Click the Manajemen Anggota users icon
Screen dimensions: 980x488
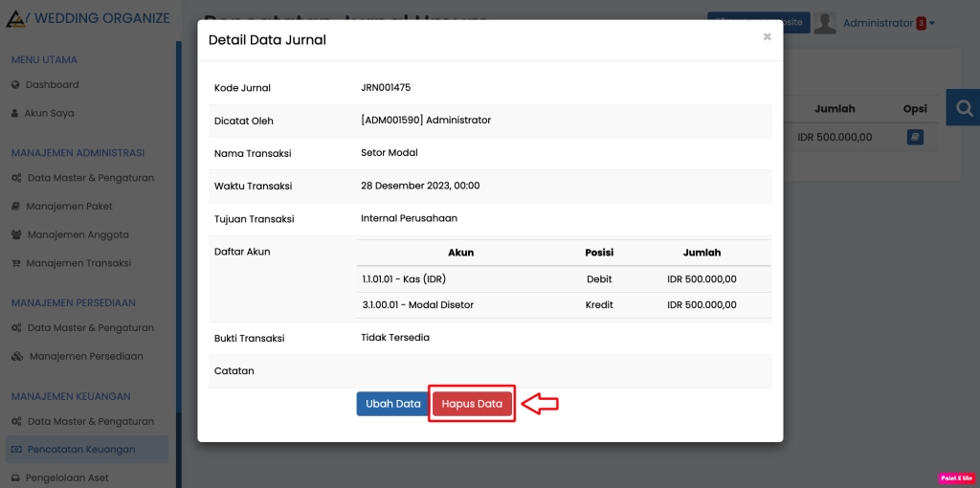17,235
